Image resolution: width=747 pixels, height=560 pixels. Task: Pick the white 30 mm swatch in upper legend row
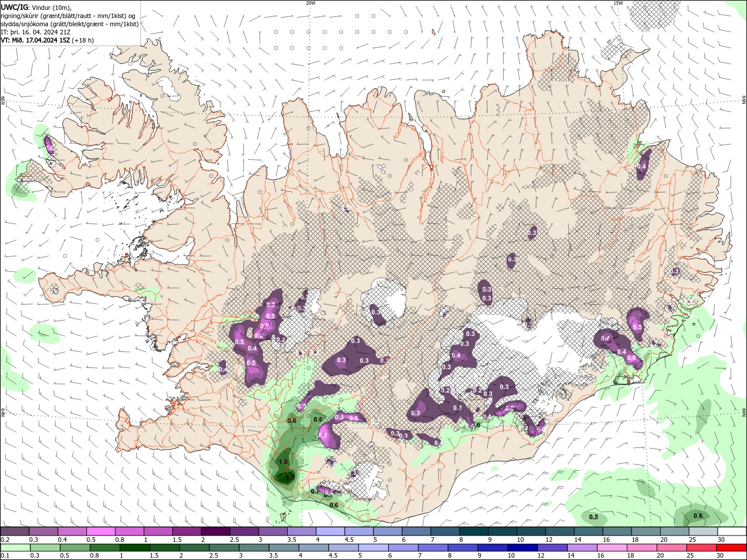tap(732, 531)
